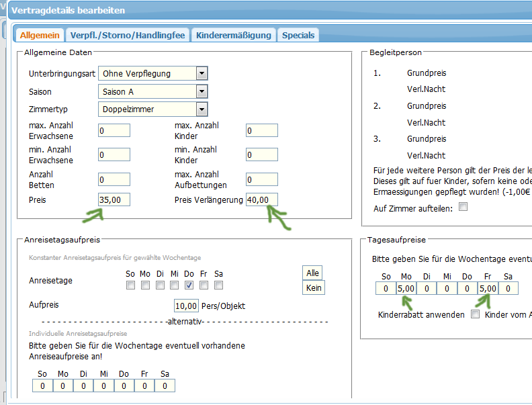Enable the Sa Anreisetage checkbox
This screenshot has height=405, width=532.
pyautogui.click(x=218, y=285)
